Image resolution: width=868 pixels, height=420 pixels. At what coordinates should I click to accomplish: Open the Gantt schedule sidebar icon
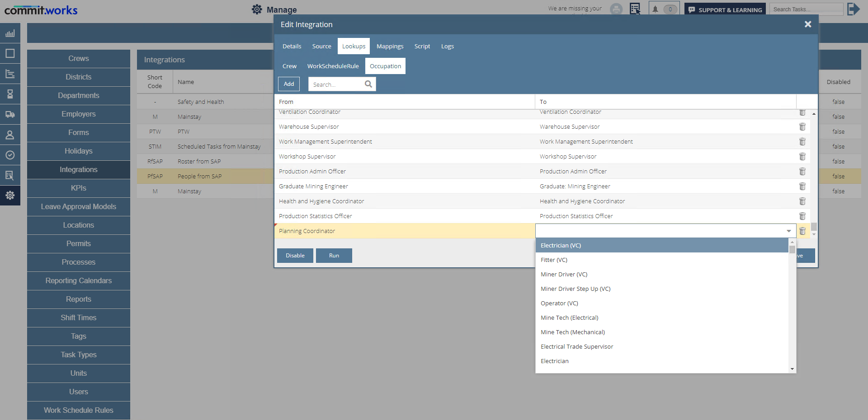pos(10,74)
